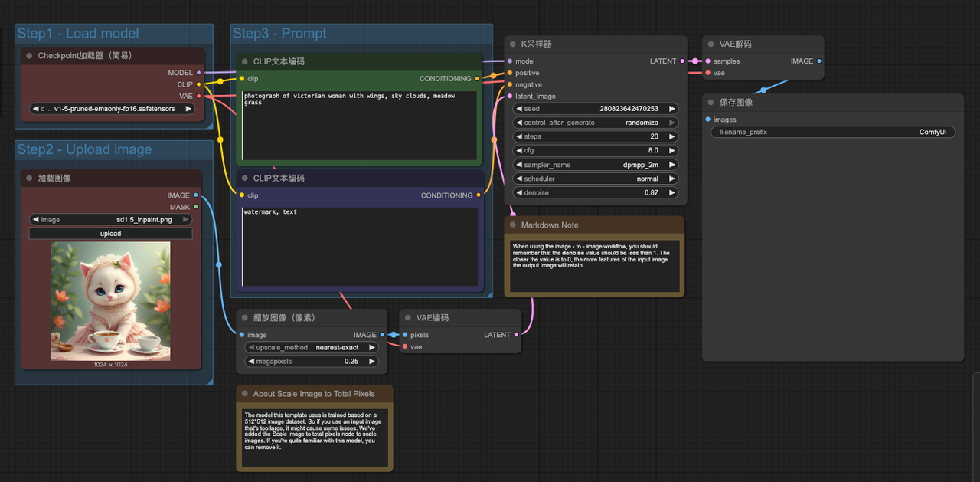The image size is (980, 482).
Task: Collapse the 加载图像 node using its title dot
Action: (28, 179)
